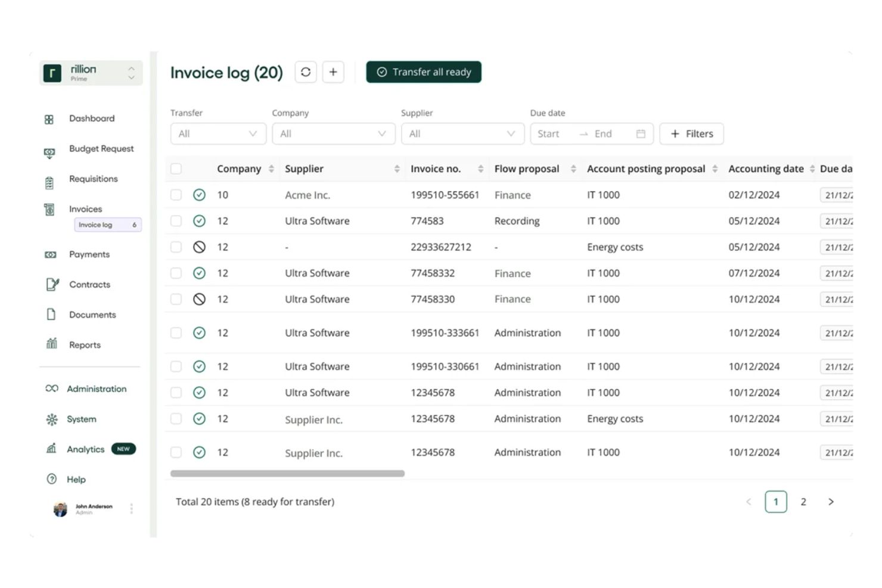Click the Payments sidebar icon
882x588 pixels.
(x=50, y=254)
